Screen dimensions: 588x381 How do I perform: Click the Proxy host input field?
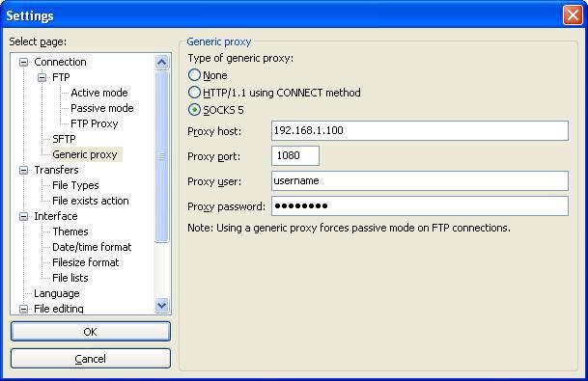(x=420, y=131)
